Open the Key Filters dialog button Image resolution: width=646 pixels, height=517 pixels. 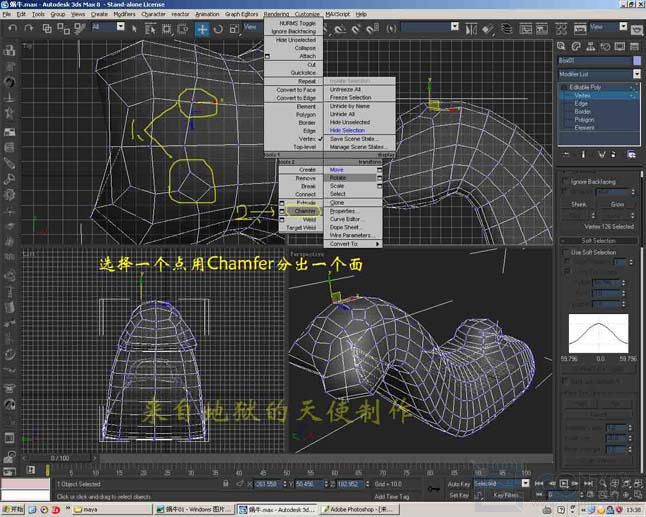click(506, 495)
